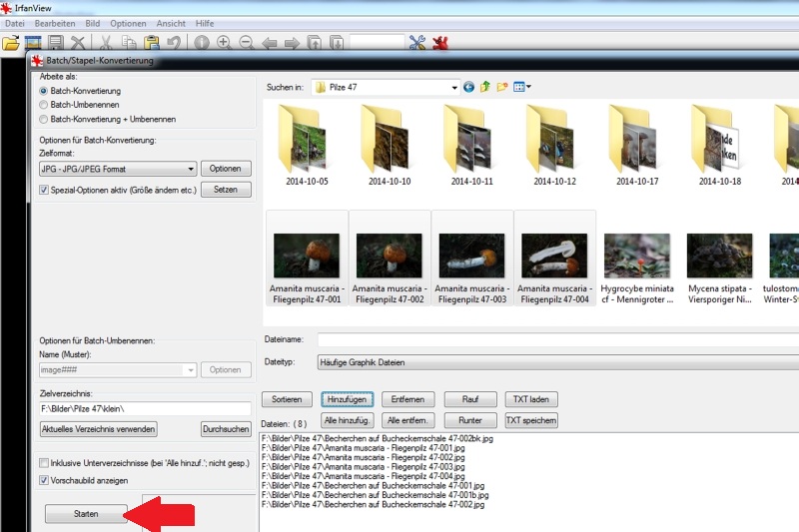Select Amanita muscaria 47-003 thumbnail

[471, 260]
